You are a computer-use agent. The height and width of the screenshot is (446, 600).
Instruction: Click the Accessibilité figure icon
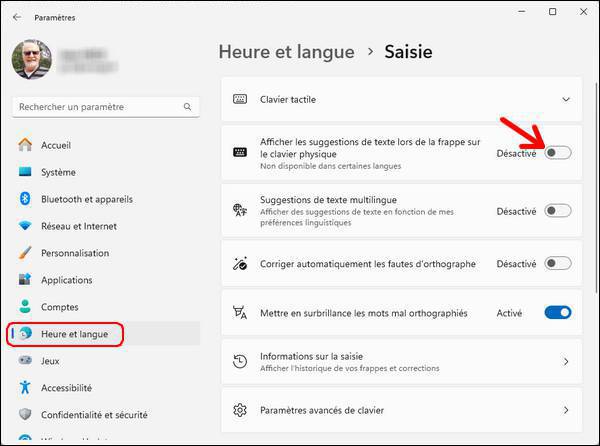[x=25, y=387]
